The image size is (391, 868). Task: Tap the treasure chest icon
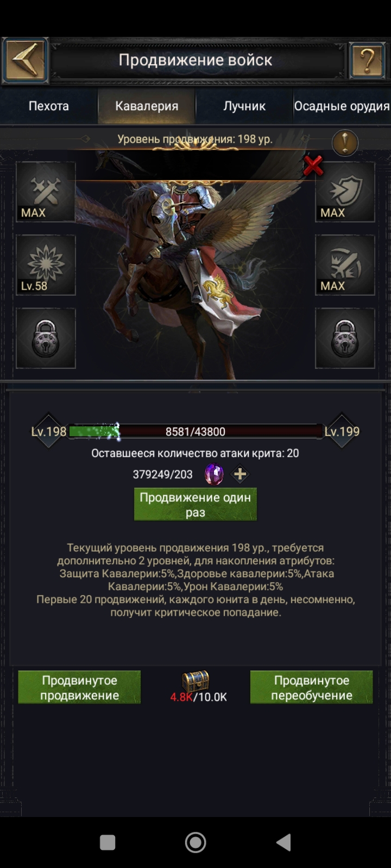click(195, 680)
